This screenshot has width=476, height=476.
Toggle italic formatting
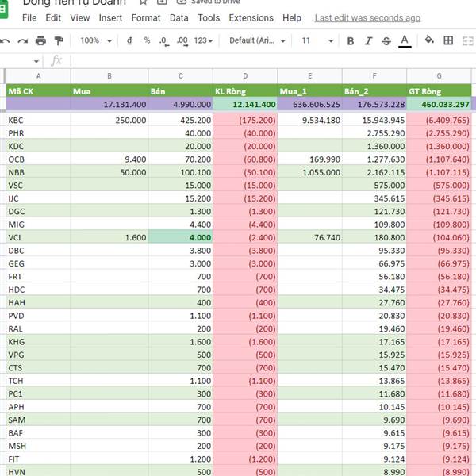(368, 41)
